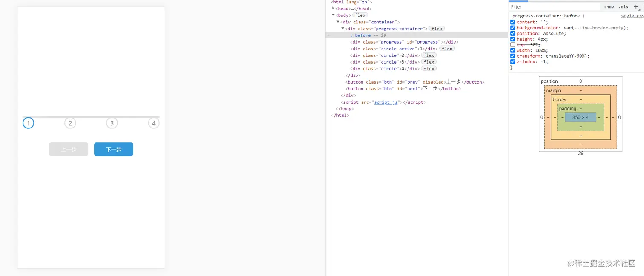Click the styles Filter input field
This screenshot has width=644, height=276.
click(x=555, y=7)
